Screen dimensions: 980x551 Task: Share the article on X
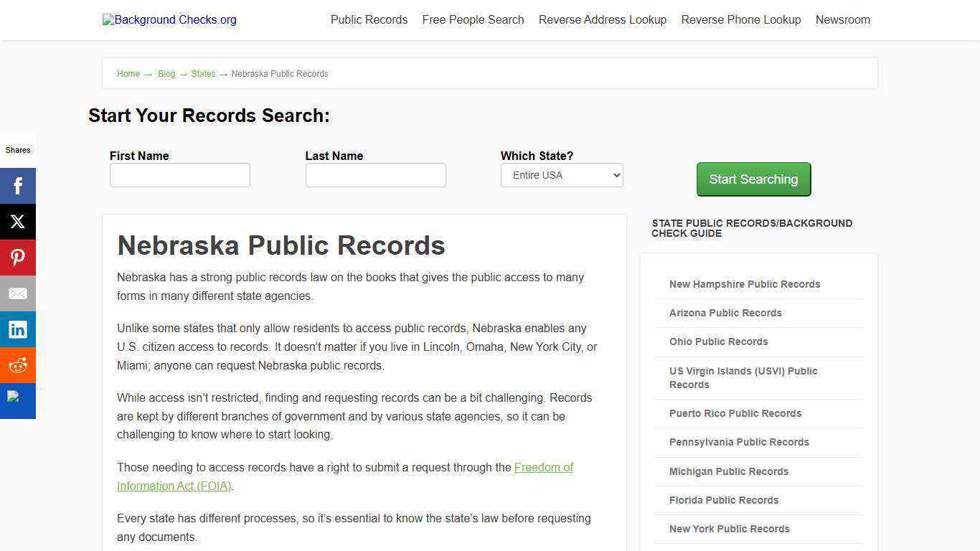click(x=18, y=221)
